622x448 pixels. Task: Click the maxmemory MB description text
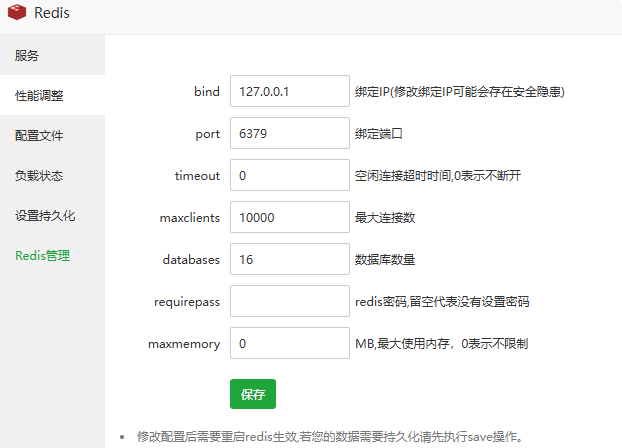pos(441,344)
